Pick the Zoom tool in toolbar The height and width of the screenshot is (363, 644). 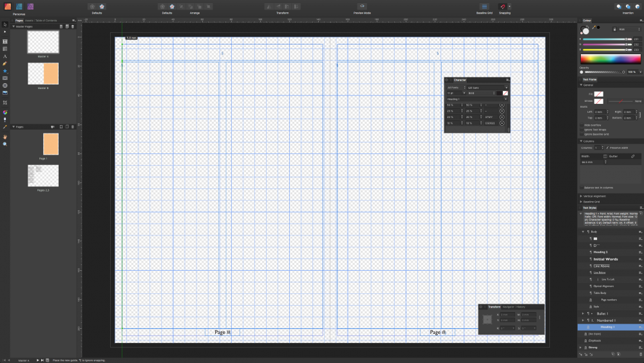5,144
